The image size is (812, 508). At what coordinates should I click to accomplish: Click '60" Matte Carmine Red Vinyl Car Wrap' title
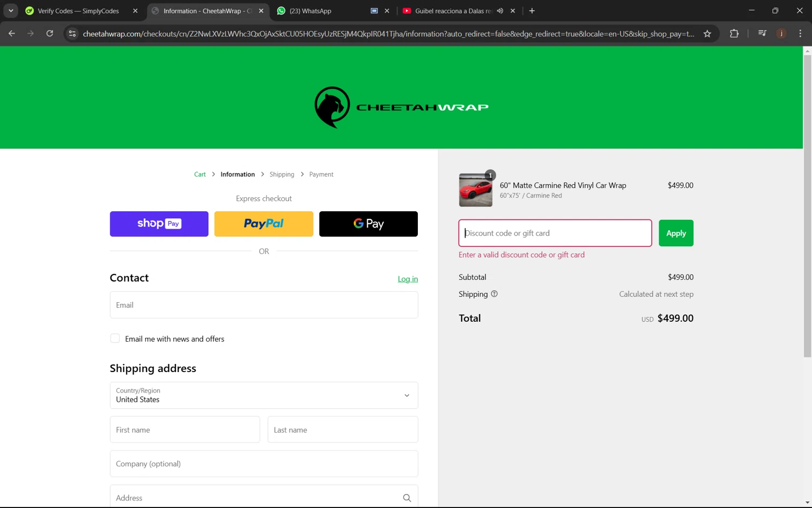click(563, 185)
